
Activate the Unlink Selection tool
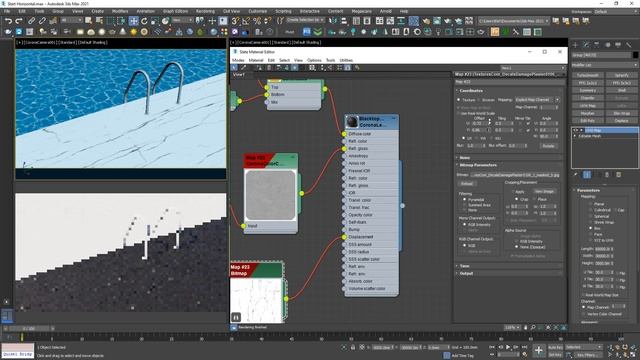42,20
